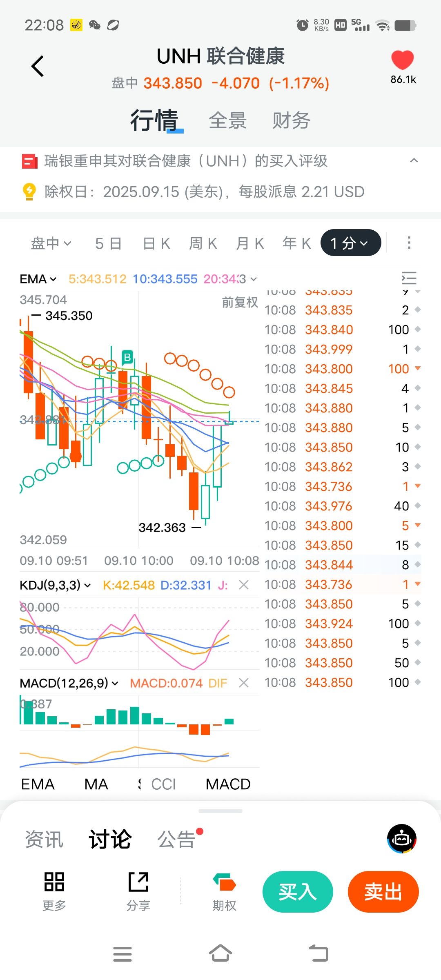This screenshot has width=441, height=980.
Task: Tap the back arrow icon
Action: (x=38, y=66)
